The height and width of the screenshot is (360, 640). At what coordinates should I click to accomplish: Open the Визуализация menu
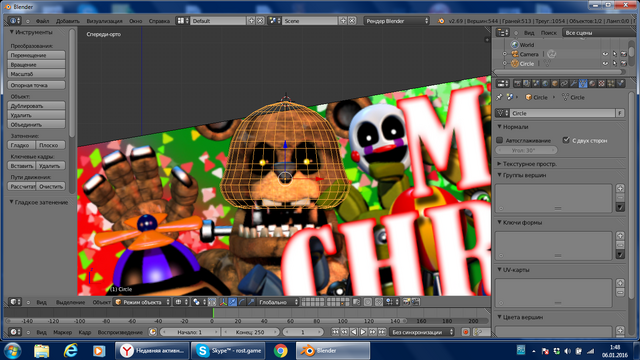point(104,21)
